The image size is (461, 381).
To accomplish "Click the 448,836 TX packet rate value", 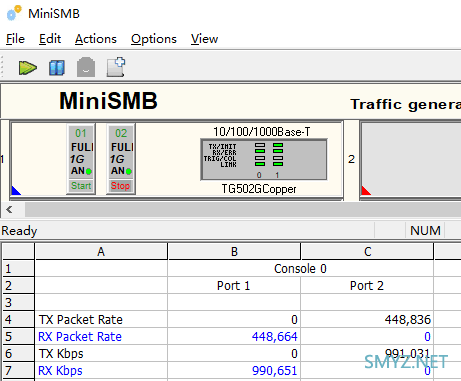I will tap(408, 320).
